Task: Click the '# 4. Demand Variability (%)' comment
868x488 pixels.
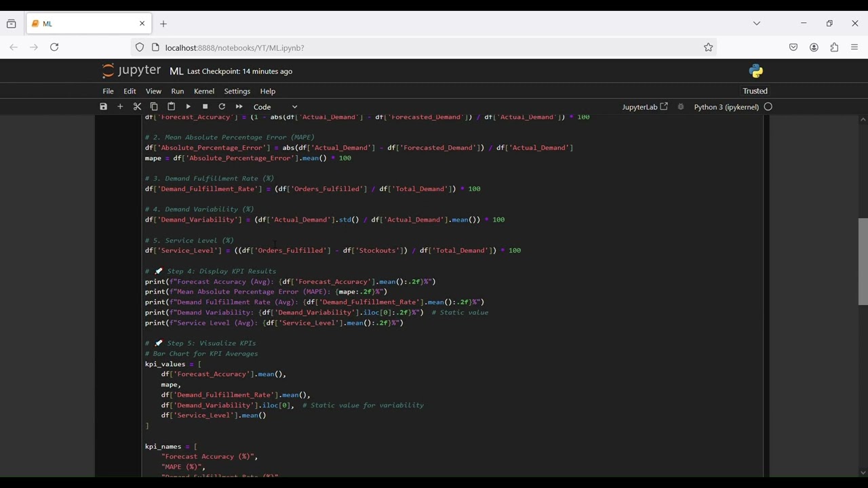Action: point(200,210)
